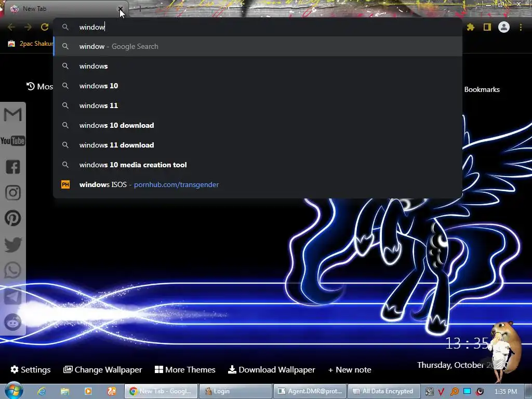Click Change Wallpaper
The width and height of the screenshot is (532, 399).
103,369
